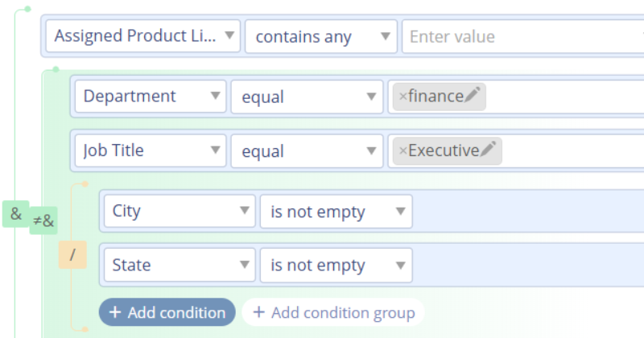Change City's is not empty operator
This screenshot has width=644, height=338.
coord(336,212)
